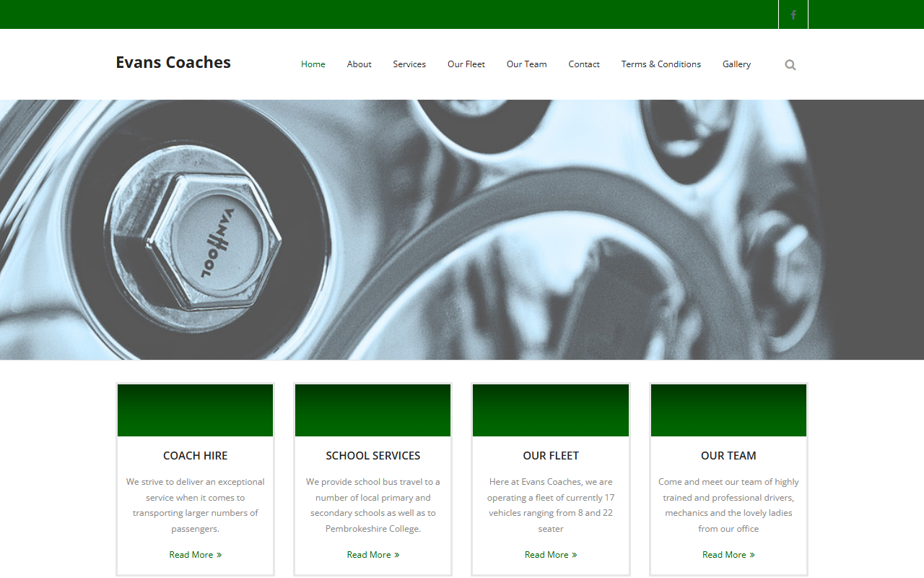Screen dimensions: 924x578
Task: Click the green image above School Services
Action: pos(373,410)
